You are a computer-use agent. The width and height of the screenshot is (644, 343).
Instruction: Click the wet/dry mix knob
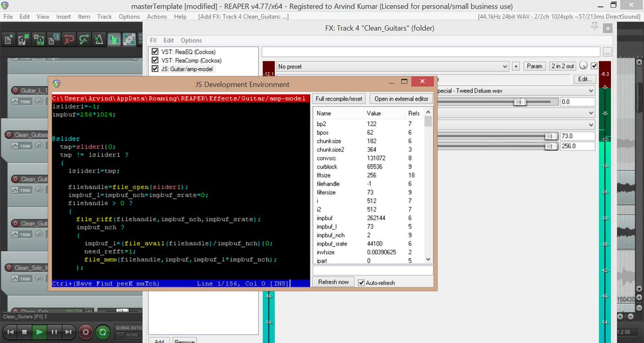[x=583, y=66]
